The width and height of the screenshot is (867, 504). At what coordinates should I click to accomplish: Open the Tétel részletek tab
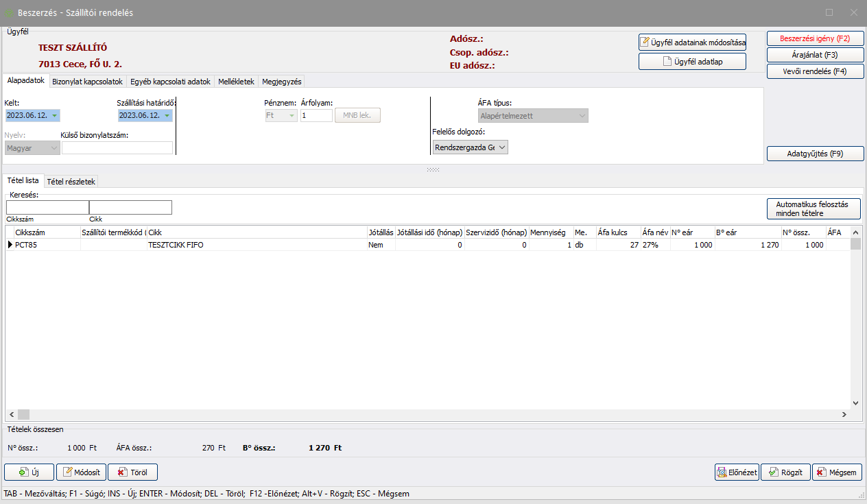click(71, 182)
